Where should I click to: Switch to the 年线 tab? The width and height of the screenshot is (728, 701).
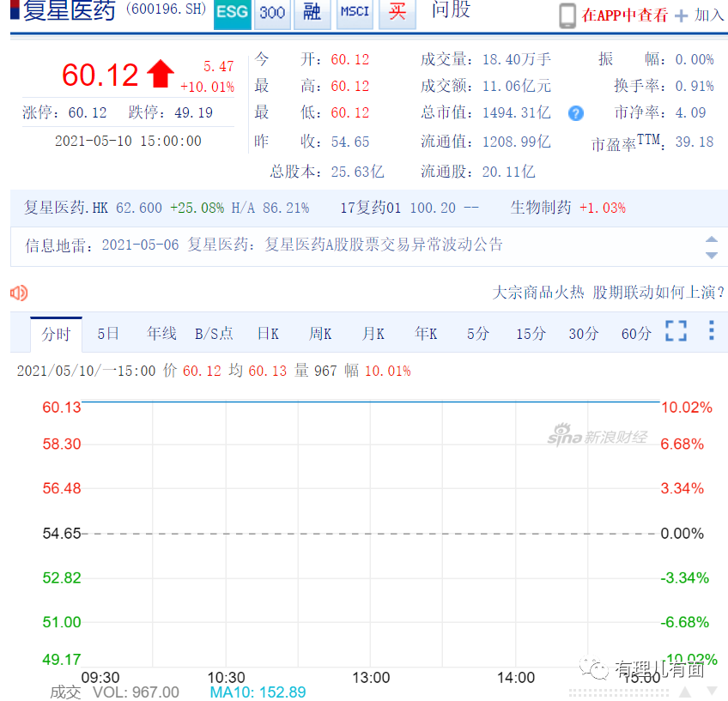tap(161, 334)
